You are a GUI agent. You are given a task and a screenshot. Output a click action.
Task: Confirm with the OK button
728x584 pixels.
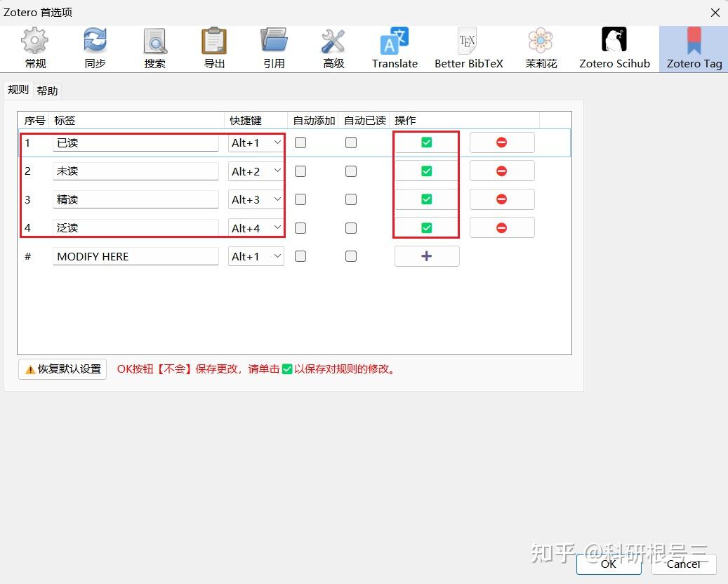[609, 564]
